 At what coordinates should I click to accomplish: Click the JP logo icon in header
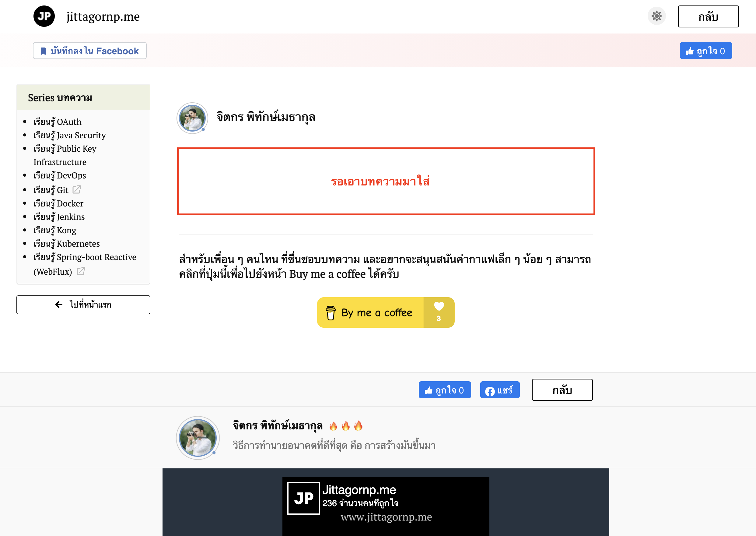click(x=44, y=16)
